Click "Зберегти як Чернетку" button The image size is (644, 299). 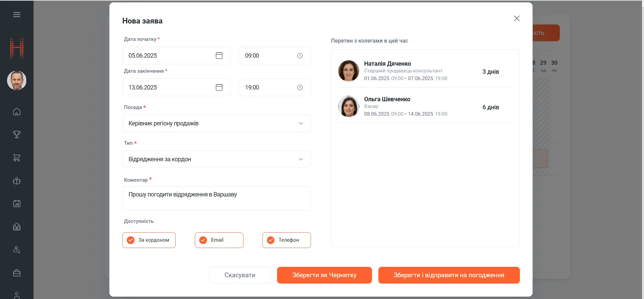point(324,275)
